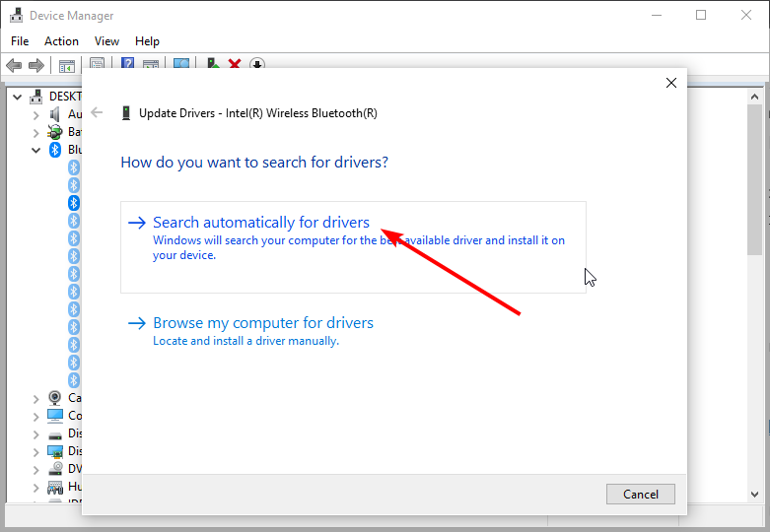
Task: Click Update device driver toolbar icon
Action: tap(213, 63)
